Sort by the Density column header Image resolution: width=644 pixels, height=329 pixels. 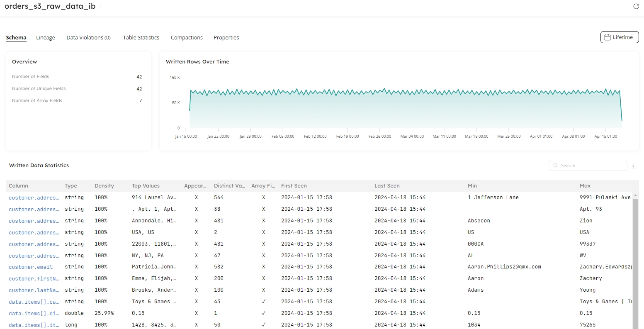tap(104, 186)
